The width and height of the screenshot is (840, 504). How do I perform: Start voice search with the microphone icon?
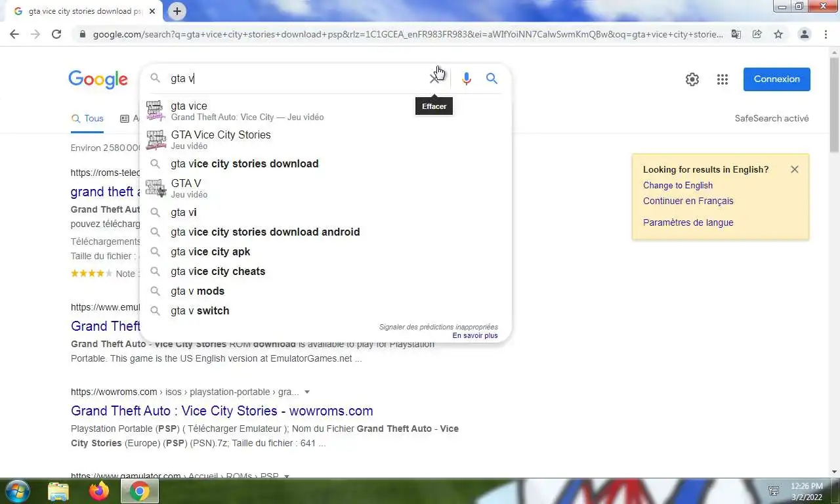[467, 79]
